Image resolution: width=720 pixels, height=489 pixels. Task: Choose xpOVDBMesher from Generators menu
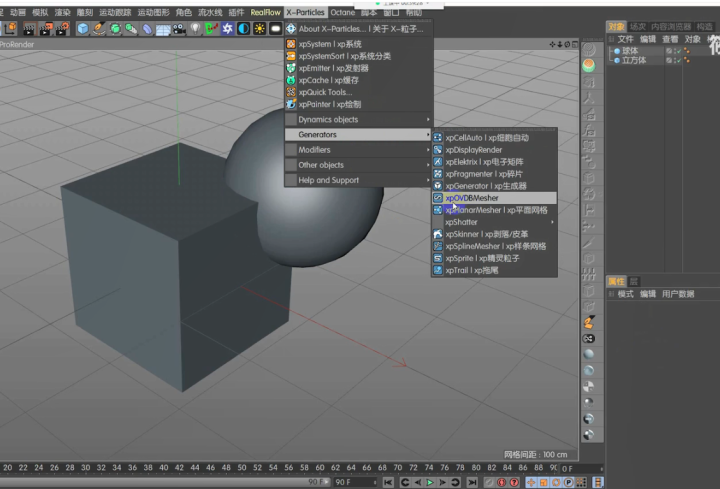coord(494,198)
